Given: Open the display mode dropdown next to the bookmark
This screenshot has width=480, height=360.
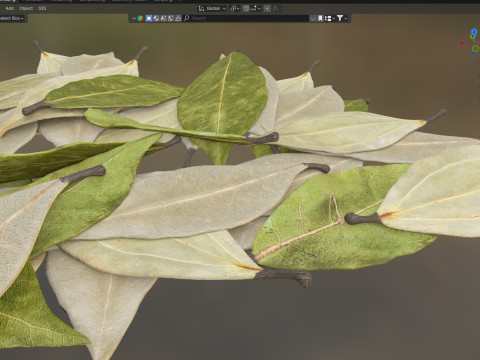Looking at the screenshot, I should [330, 18].
